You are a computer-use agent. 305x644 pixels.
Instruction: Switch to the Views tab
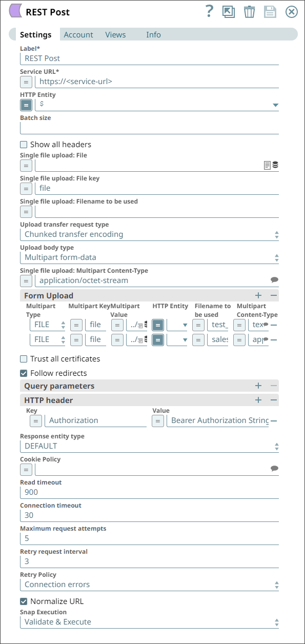point(115,34)
